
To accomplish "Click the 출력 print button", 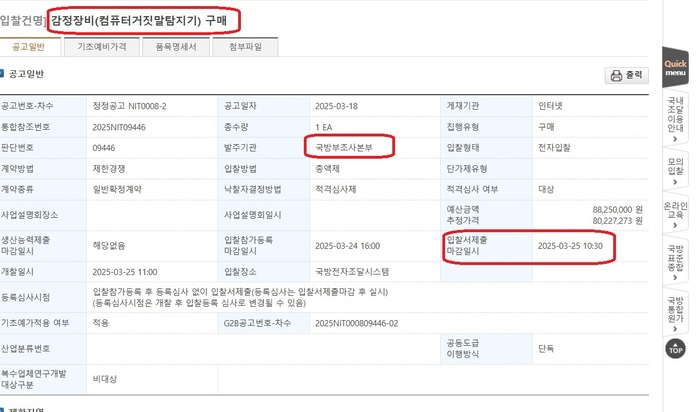I will 627,76.
